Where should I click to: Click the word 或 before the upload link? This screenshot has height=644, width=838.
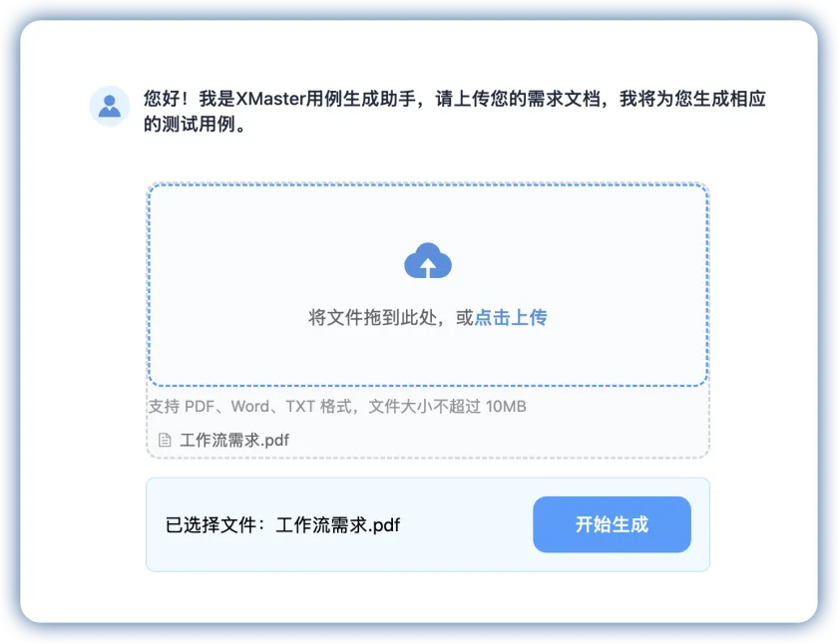(x=465, y=317)
